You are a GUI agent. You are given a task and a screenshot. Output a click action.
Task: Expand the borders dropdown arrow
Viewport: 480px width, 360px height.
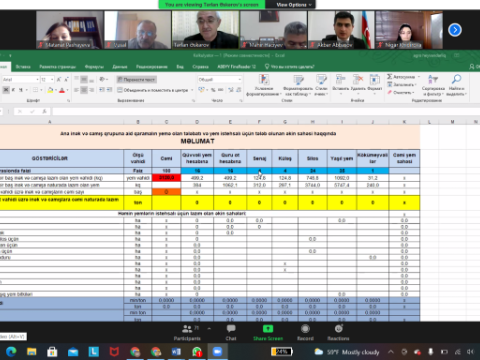(x=41, y=90)
